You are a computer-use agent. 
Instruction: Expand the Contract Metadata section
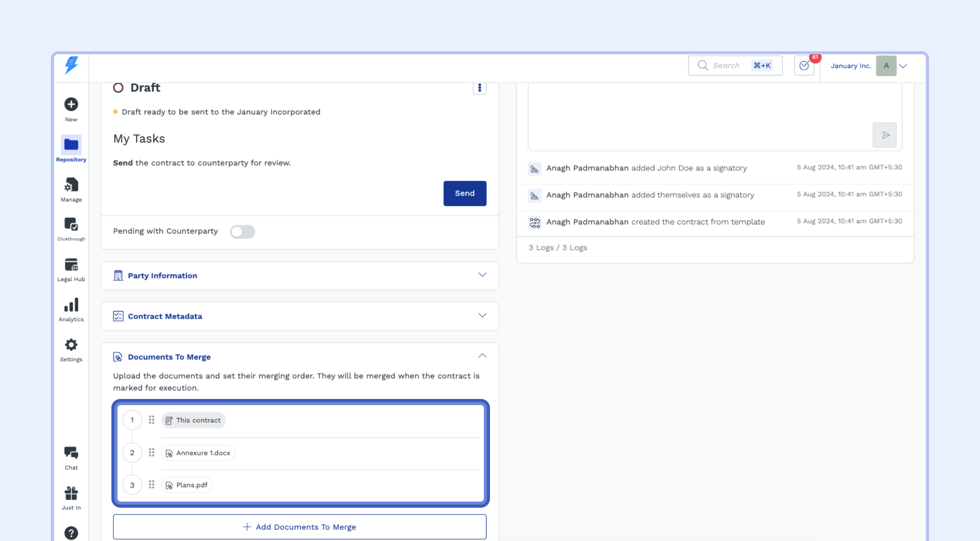(482, 315)
